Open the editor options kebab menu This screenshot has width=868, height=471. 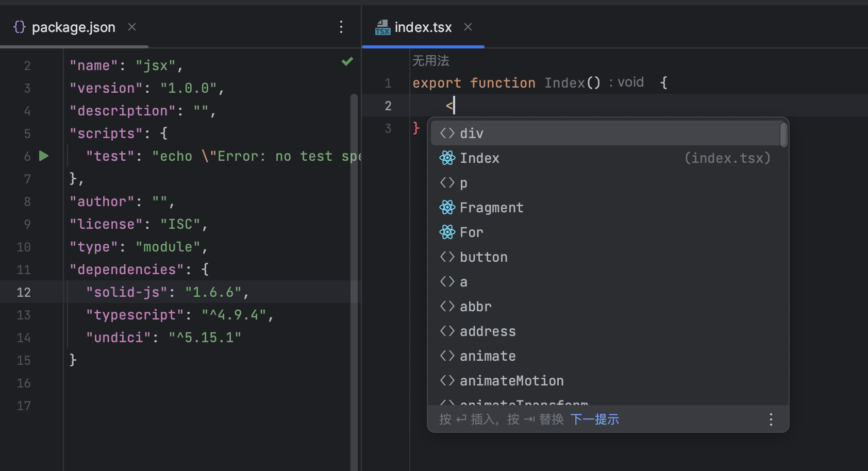tap(341, 27)
